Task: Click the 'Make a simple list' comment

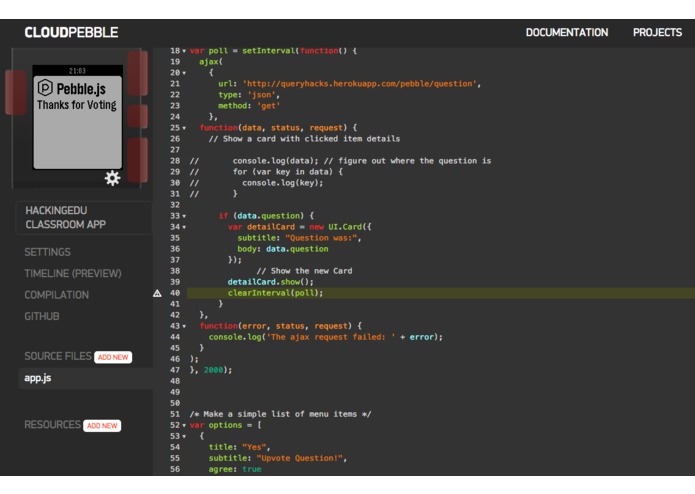Action: pyautogui.click(x=281, y=414)
